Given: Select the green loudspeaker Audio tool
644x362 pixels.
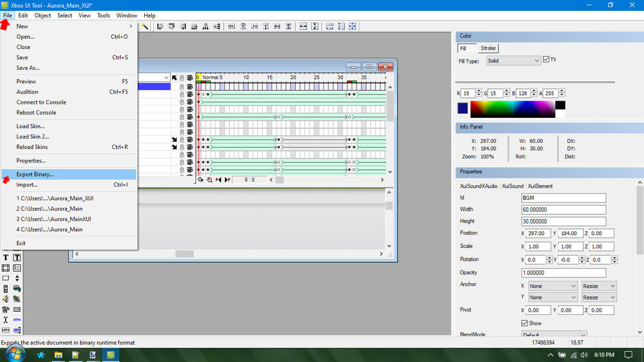Looking at the screenshot, I should [17, 299].
